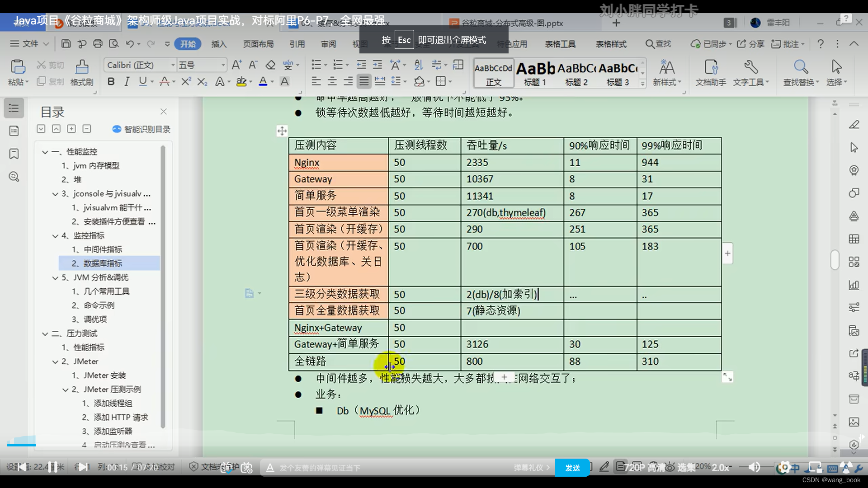The height and width of the screenshot is (488, 868).
Task: Clear formatting with eraser icon
Action: click(270, 65)
